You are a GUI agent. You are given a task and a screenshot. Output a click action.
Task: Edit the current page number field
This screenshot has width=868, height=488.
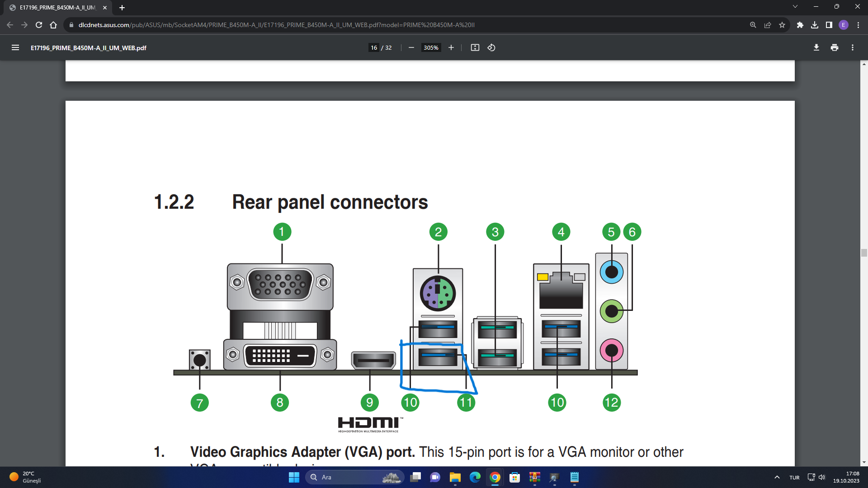pyautogui.click(x=374, y=47)
